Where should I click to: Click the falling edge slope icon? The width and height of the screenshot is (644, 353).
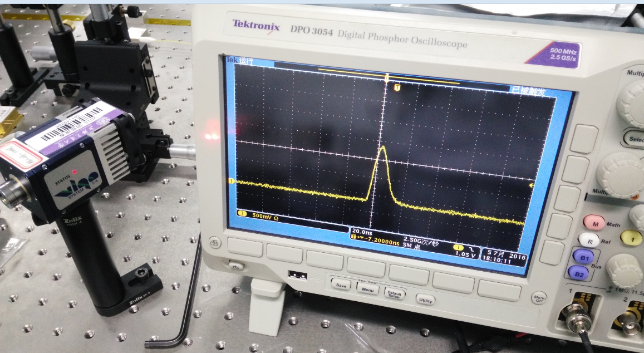472,249
